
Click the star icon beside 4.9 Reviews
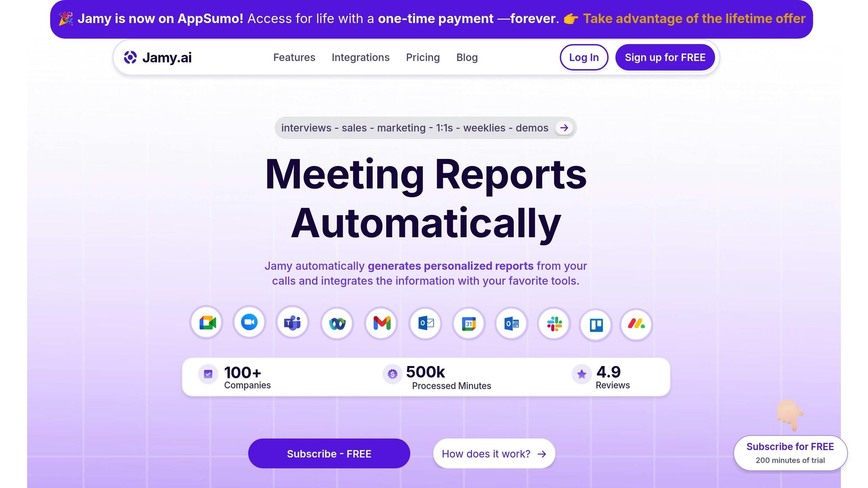tap(581, 374)
